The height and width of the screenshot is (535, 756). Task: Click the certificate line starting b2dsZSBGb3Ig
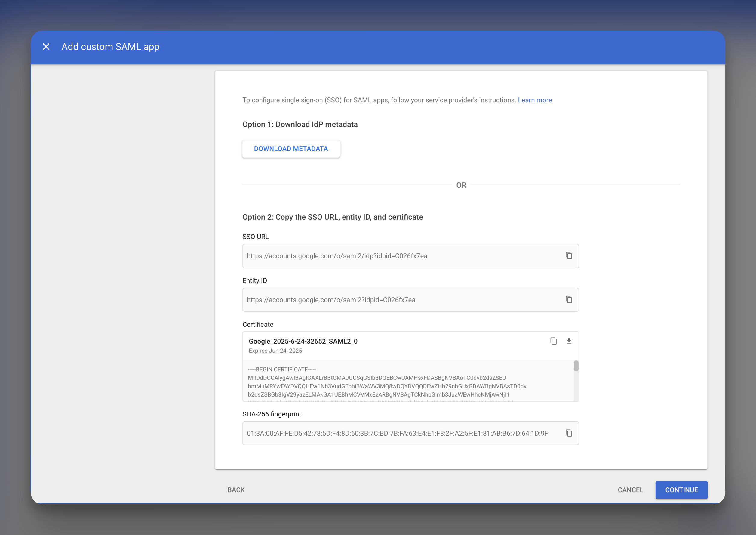[x=378, y=395]
